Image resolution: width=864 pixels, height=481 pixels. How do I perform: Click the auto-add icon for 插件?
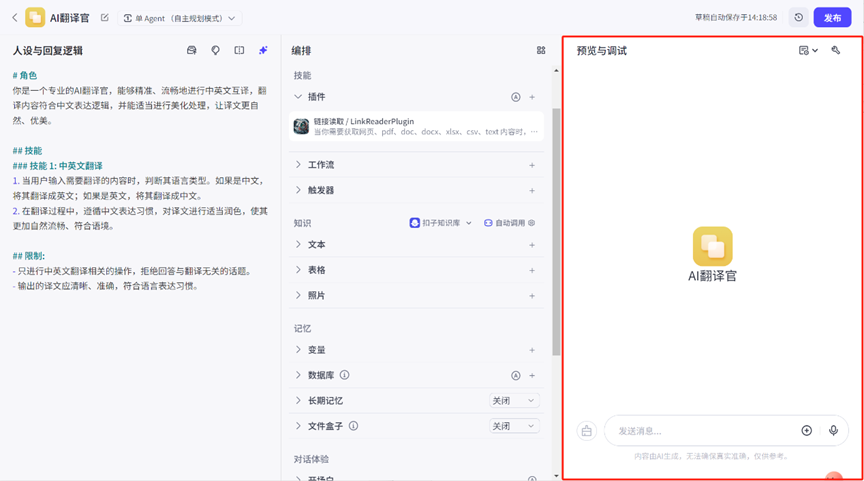[x=516, y=97]
